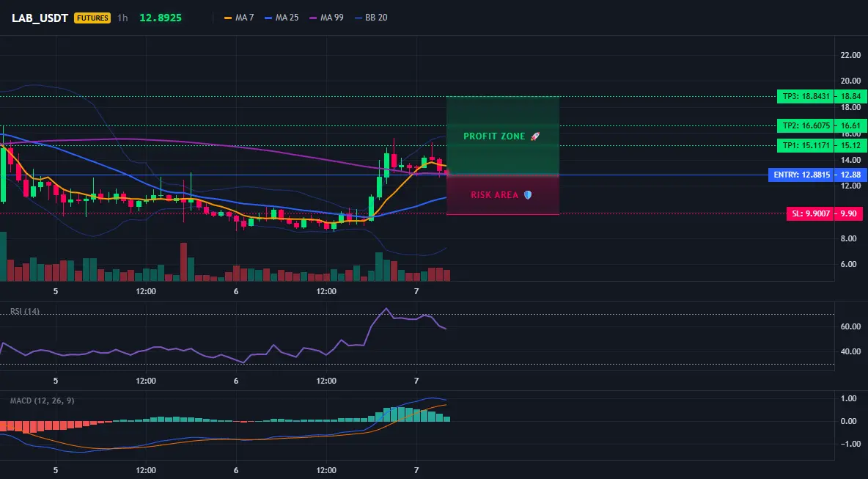Click the MACD (12, 26, 9) label
The width and height of the screenshot is (868, 479).
point(42,401)
